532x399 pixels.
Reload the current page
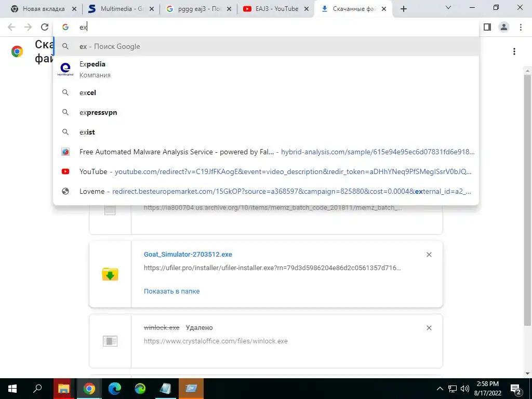[x=45, y=27]
